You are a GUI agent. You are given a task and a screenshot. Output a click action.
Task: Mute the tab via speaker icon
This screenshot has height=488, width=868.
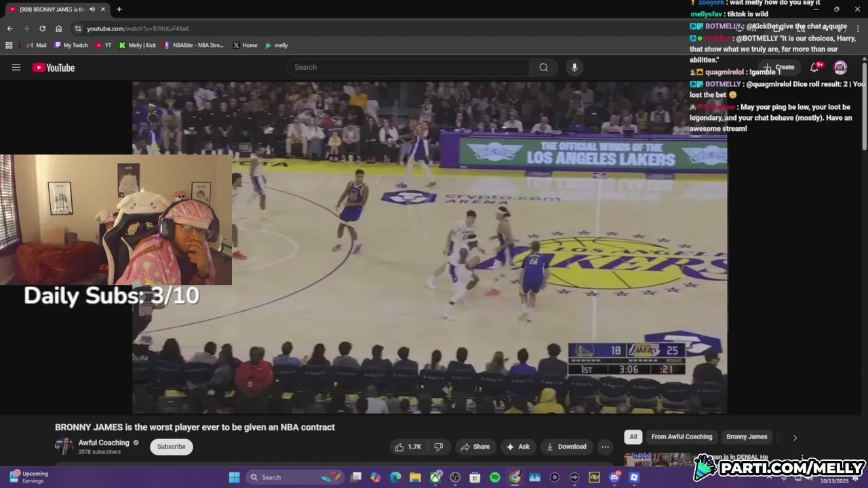[92, 9]
